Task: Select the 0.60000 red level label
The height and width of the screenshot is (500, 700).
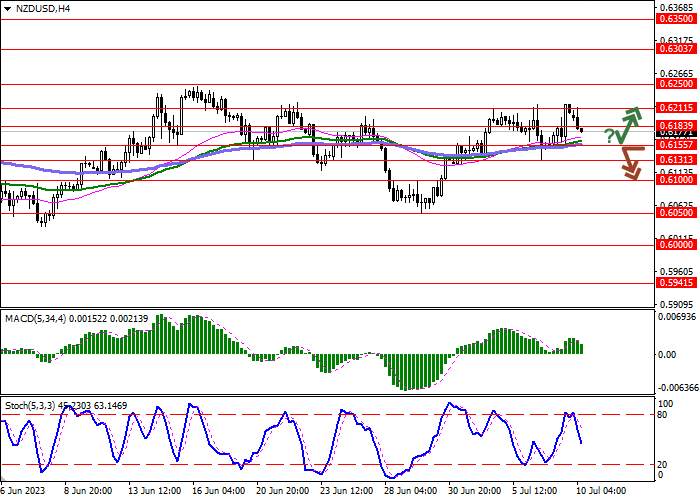Action: click(x=676, y=245)
